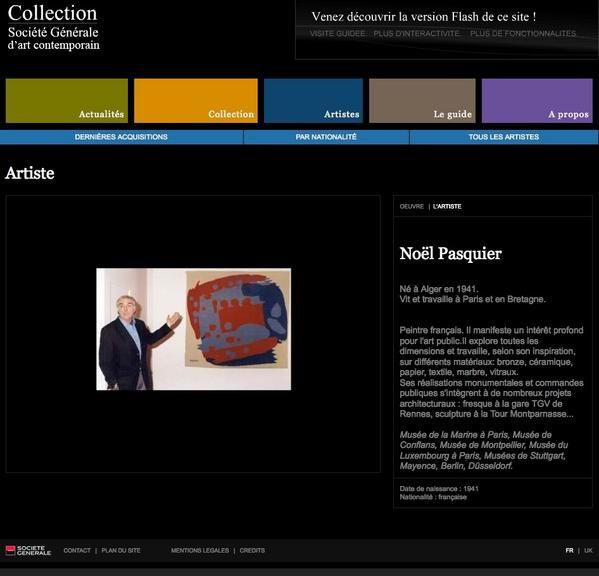Open the Flash version banner

pos(447,30)
